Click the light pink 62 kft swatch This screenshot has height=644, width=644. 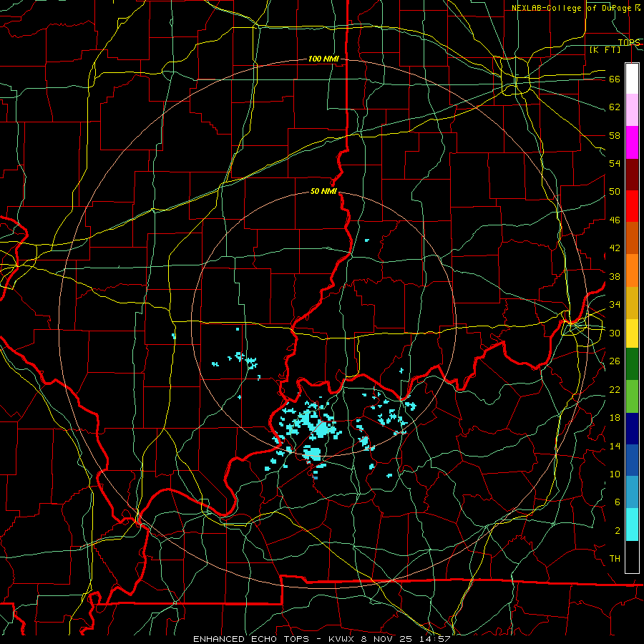[x=632, y=110]
